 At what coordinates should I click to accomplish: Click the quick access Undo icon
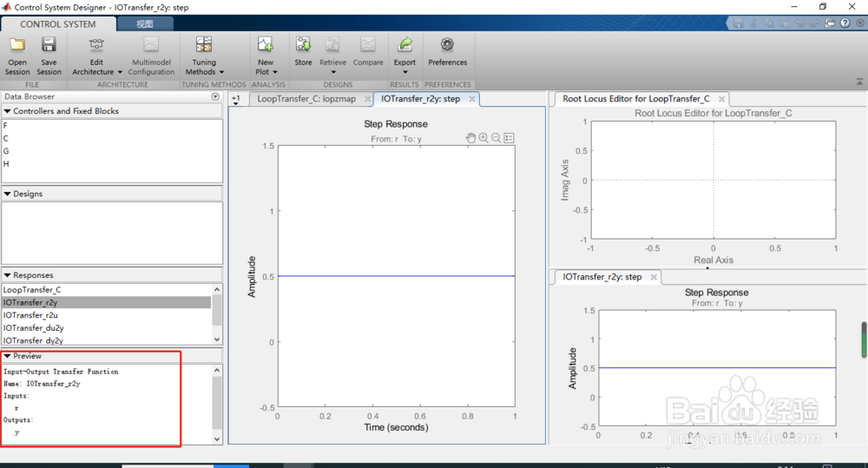tap(799, 23)
